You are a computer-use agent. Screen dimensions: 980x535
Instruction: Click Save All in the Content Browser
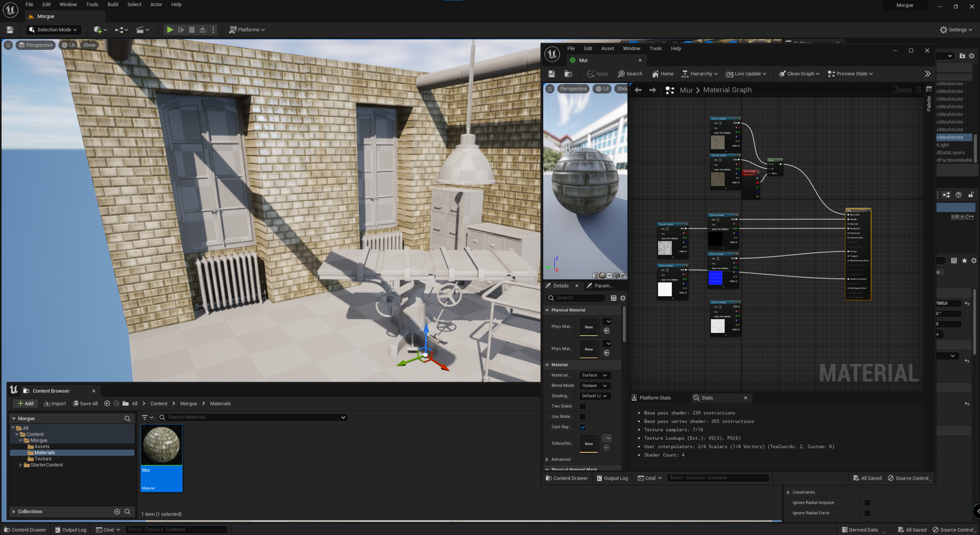click(x=85, y=403)
